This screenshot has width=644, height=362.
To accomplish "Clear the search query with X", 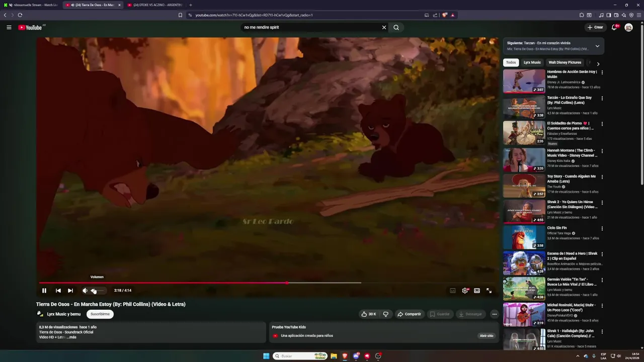I will [384, 27].
